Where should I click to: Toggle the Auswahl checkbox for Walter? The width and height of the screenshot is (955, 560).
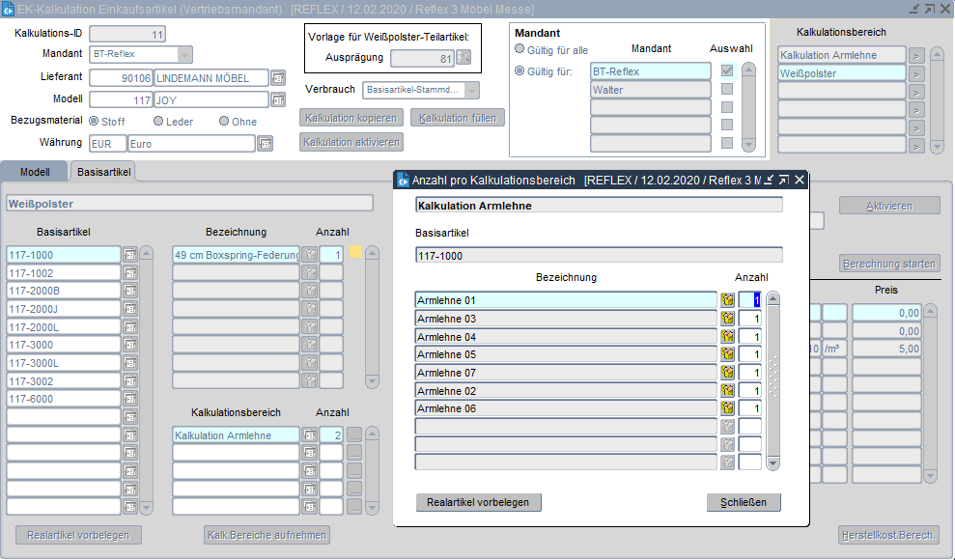tap(726, 90)
